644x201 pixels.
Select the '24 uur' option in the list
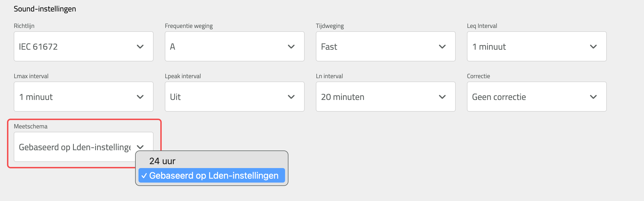click(162, 161)
